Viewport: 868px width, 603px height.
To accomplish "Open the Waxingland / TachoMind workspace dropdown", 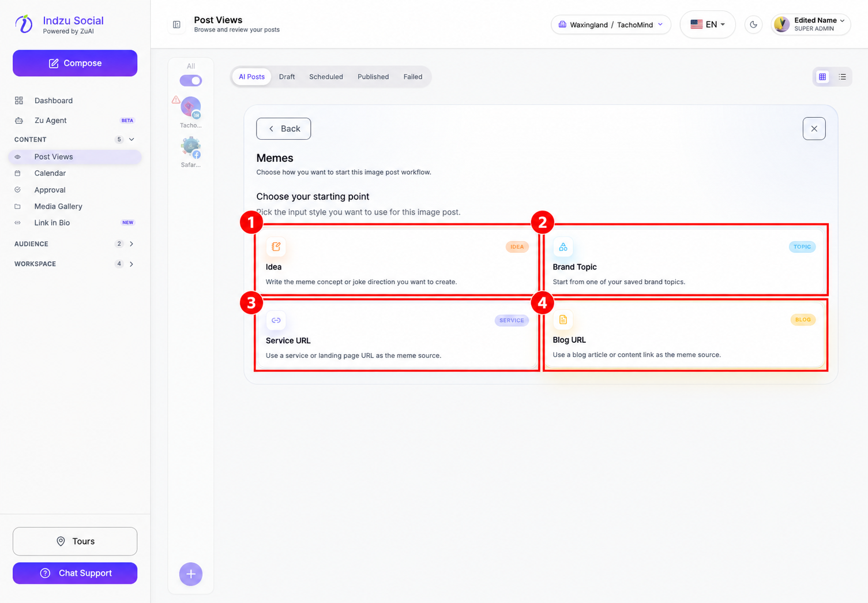I will [x=611, y=25].
